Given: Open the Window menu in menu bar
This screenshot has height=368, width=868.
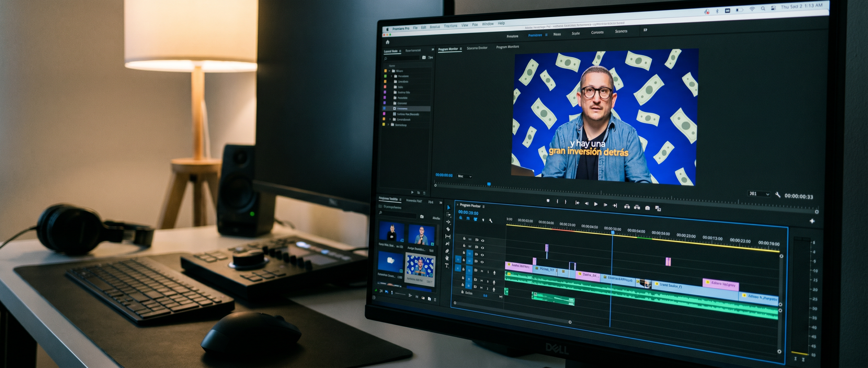Looking at the screenshot, I should tap(488, 24).
